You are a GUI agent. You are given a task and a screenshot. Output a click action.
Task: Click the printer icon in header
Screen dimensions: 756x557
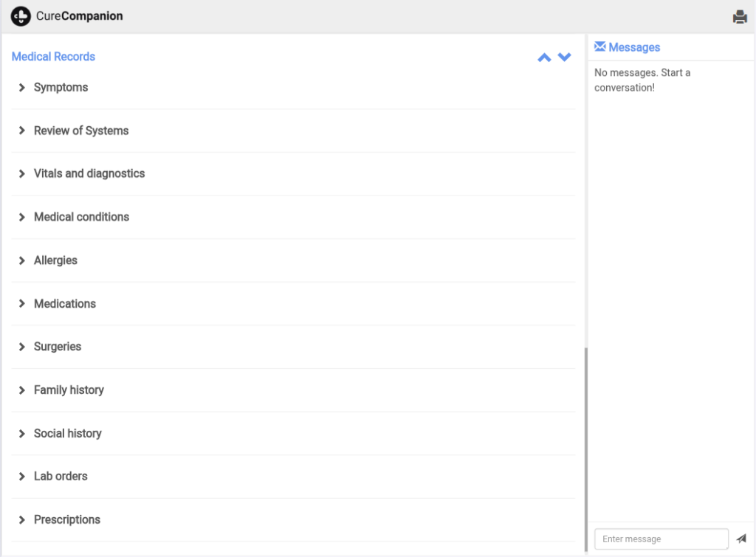(740, 17)
